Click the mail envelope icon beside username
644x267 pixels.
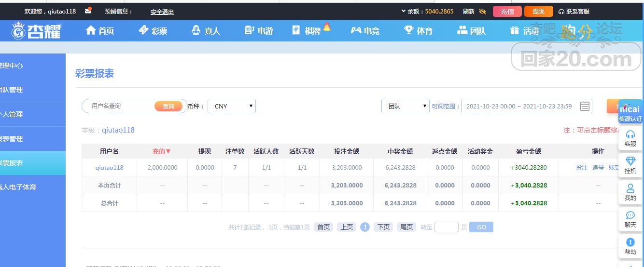click(x=88, y=11)
